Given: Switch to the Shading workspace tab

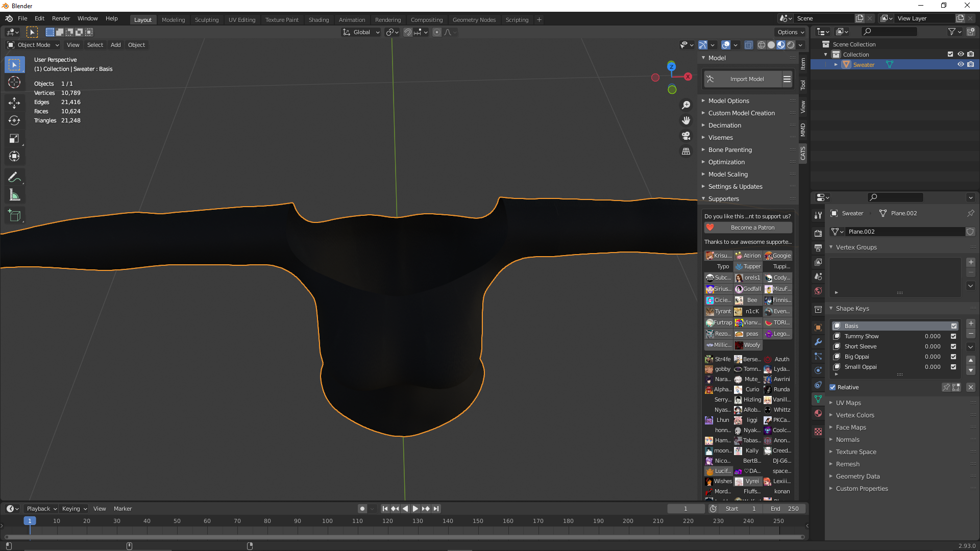Looking at the screenshot, I should [318, 20].
